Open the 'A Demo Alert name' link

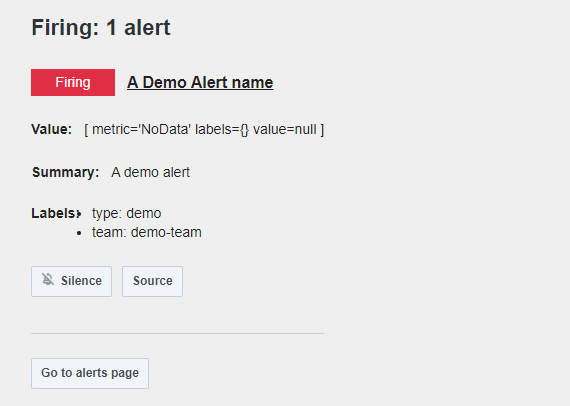coord(200,83)
